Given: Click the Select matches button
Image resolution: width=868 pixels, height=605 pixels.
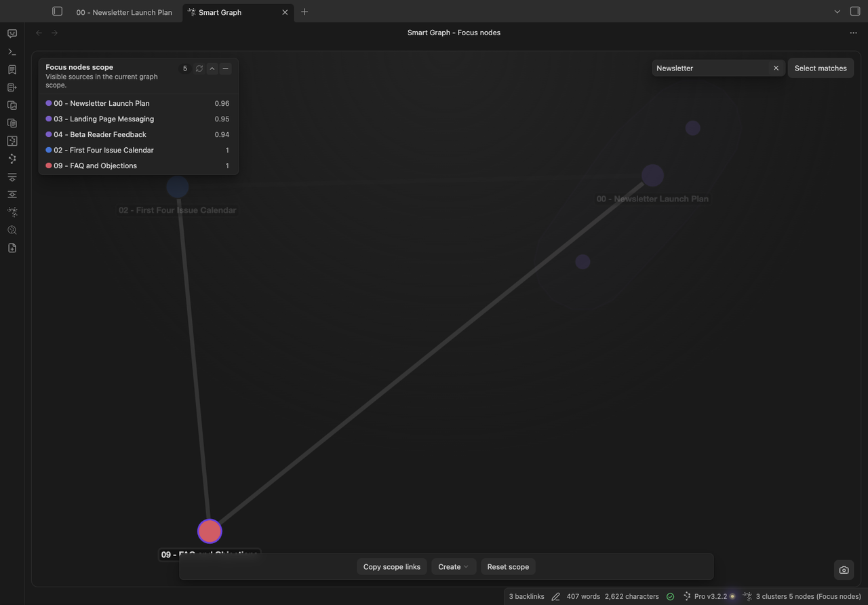Looking at the screenshot, I should (x=821, y=68).
